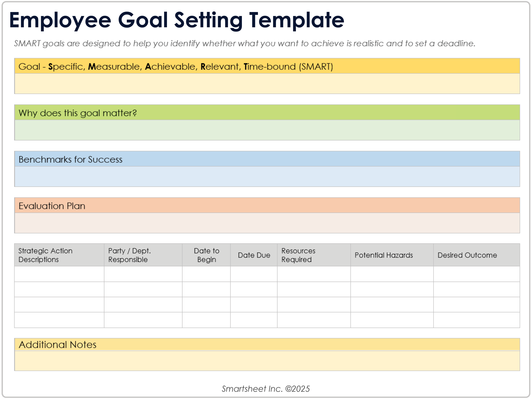Select the Date Due column header
Screen dimensions: 532x399
[254, 255]
